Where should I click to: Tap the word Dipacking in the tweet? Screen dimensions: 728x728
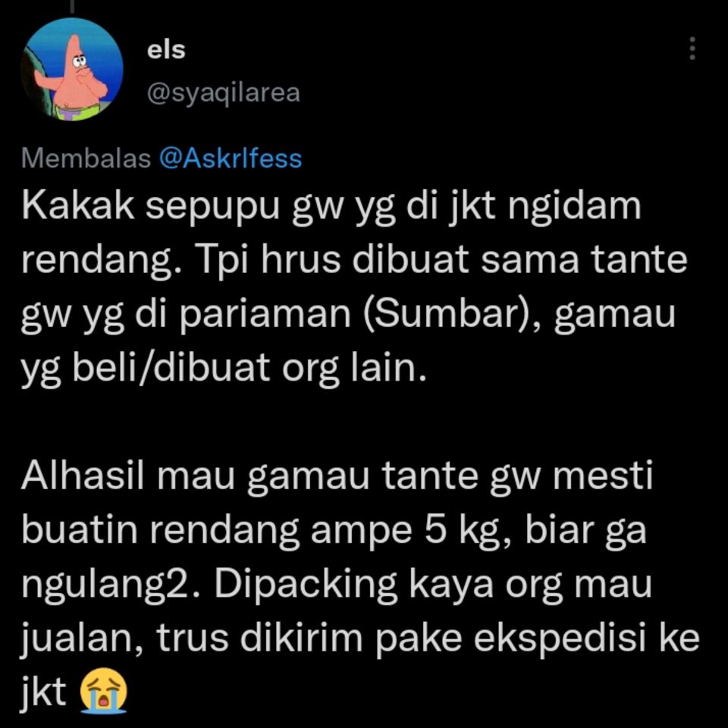pos(305,584)
